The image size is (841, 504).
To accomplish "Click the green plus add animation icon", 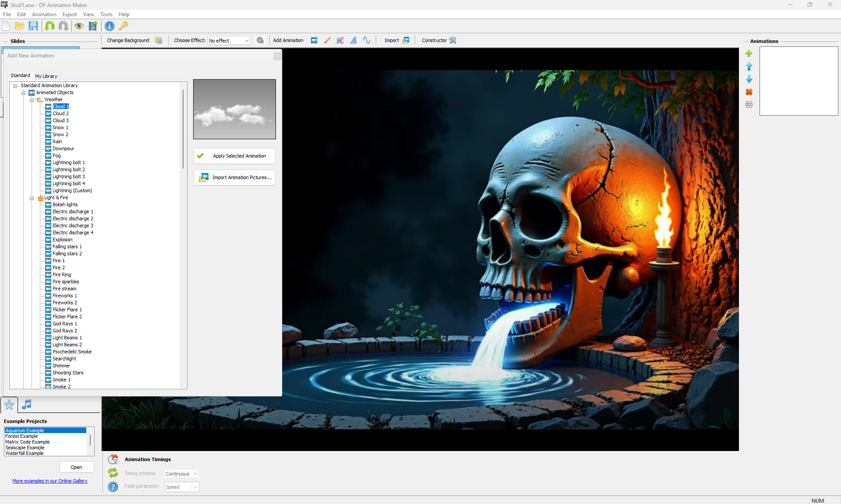I will [x=749, y=53].
